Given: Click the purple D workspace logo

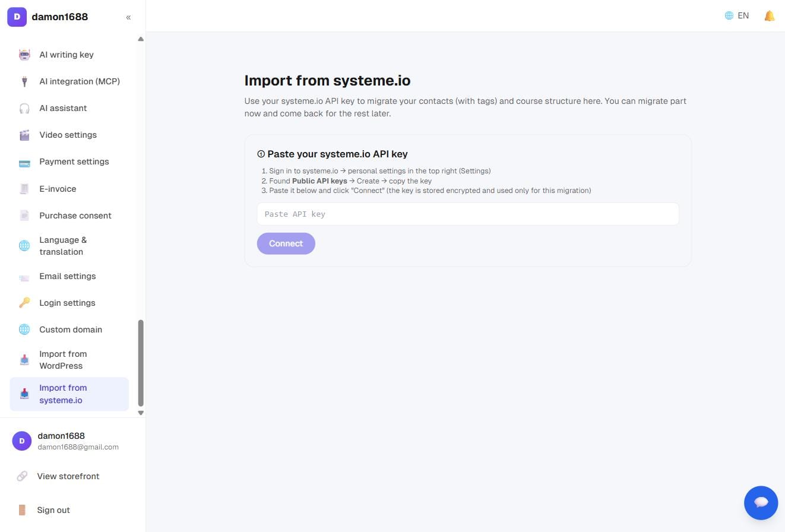Looking at the screenshot, I should (17, 17).
